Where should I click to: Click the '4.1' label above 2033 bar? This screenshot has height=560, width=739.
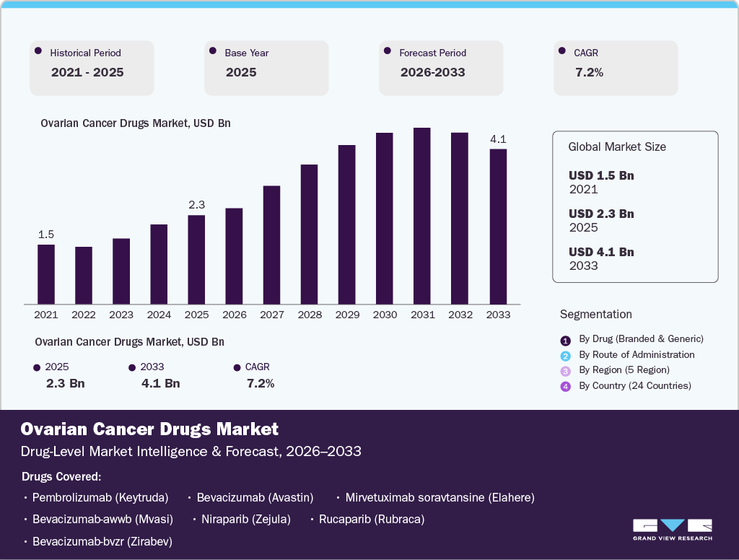pyautogui.click(x=498, y=139)
